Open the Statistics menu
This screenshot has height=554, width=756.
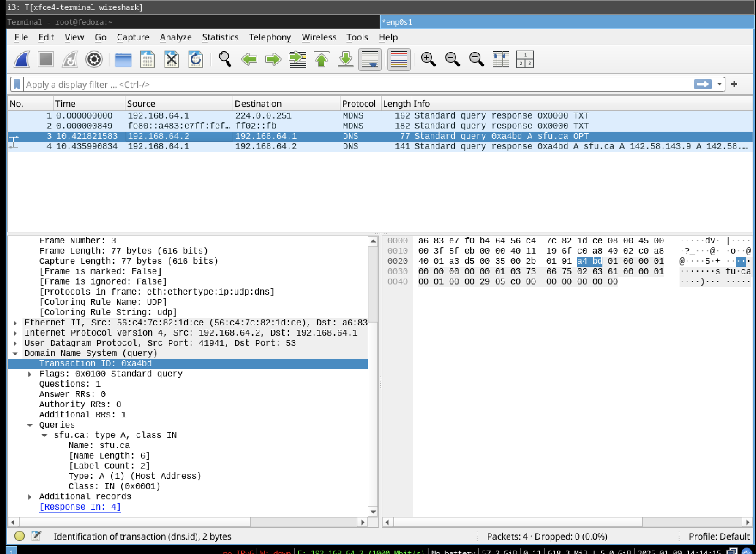pos(220,37)
